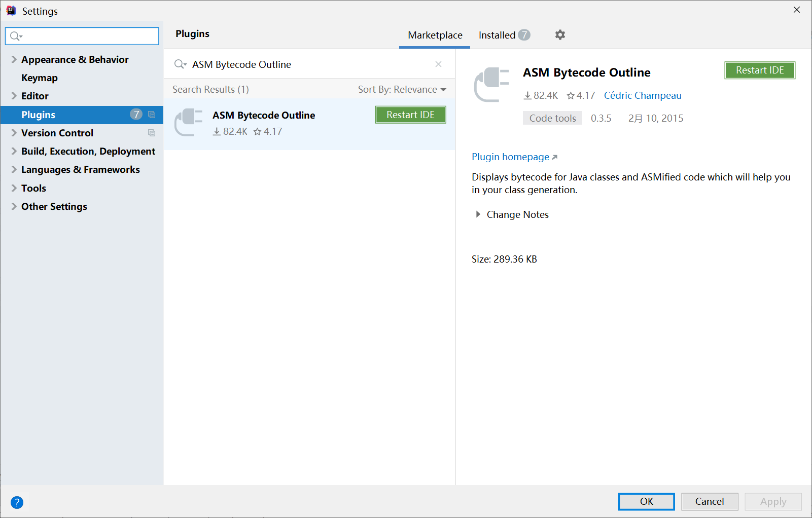
Task: Click the release date 2月 10, 2015
Action: click(x=656, y=118)
